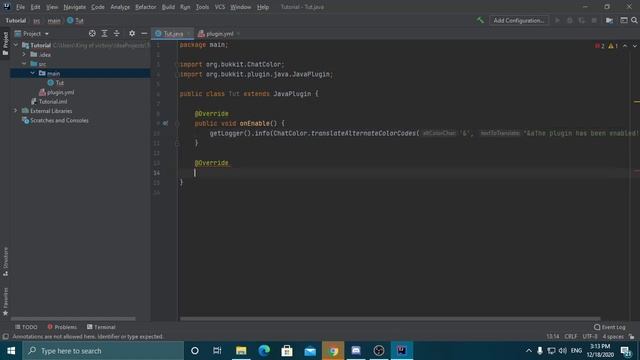Click Expand All icon in Project panel
Screen dimensions: 640x360
(x=104, y=33)
